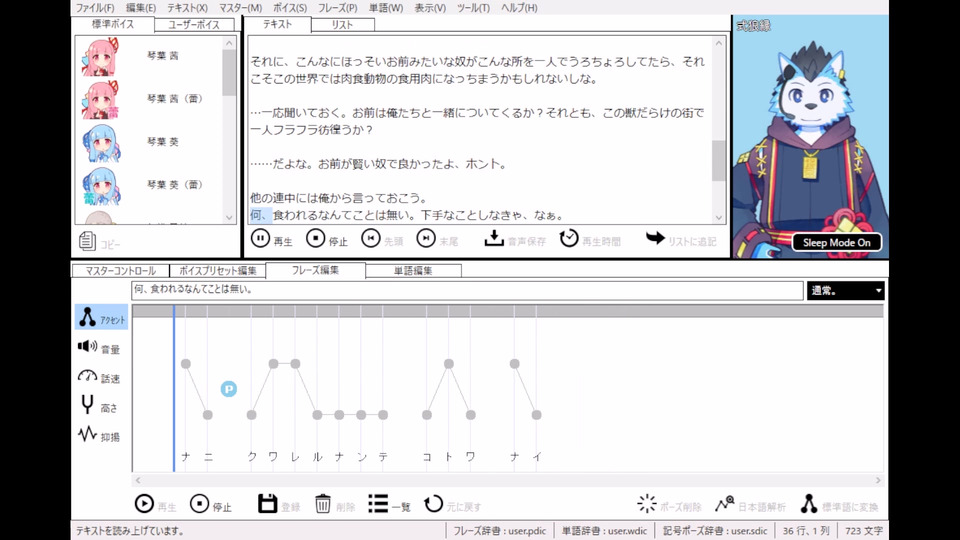Open the 一覧 list icon
960x540 pixels.
[378, 504]
